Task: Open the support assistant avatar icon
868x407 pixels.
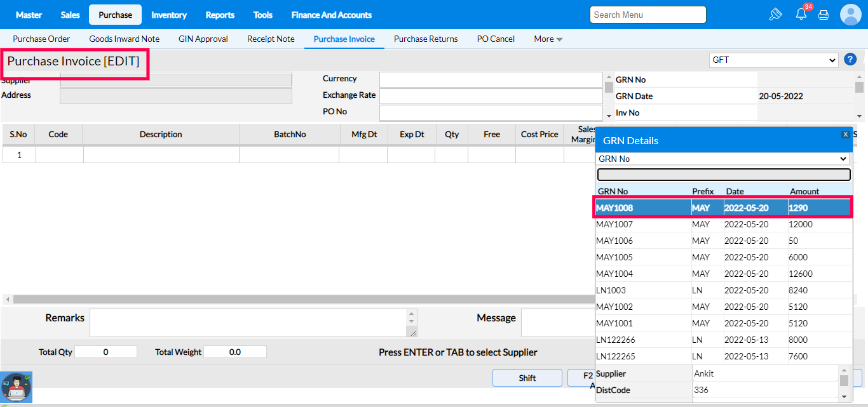Action: tap(17, 387)
